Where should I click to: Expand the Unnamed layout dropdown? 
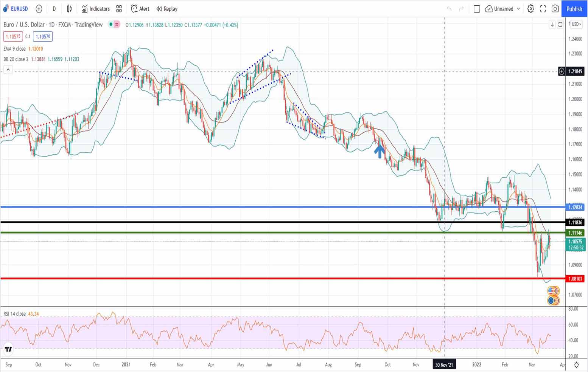click(x=518, y=9)
